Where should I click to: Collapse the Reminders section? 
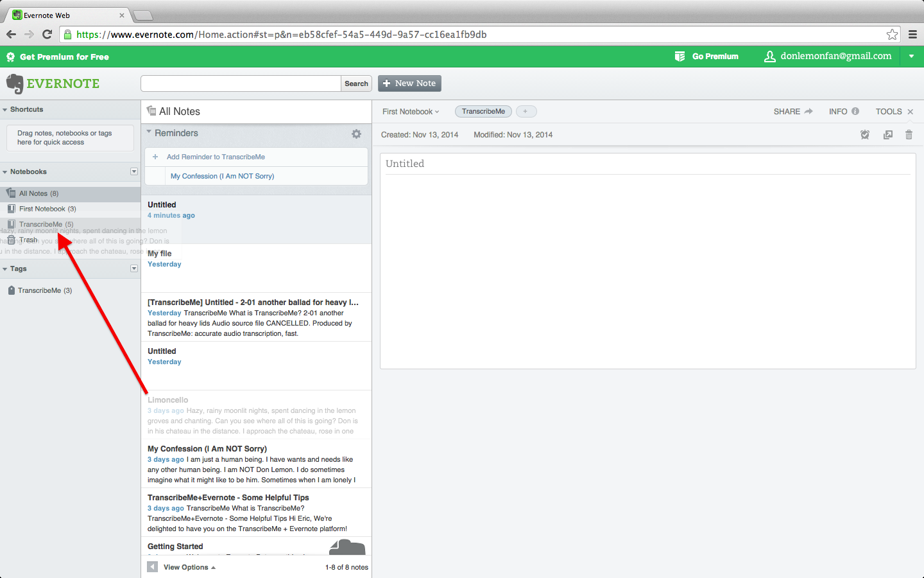click(x=149, y=132)
